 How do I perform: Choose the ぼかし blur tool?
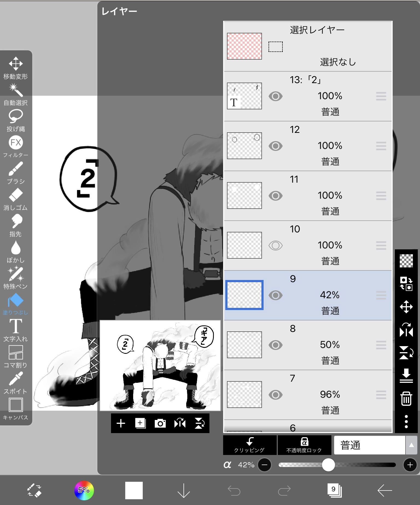(x=16, y=252)
